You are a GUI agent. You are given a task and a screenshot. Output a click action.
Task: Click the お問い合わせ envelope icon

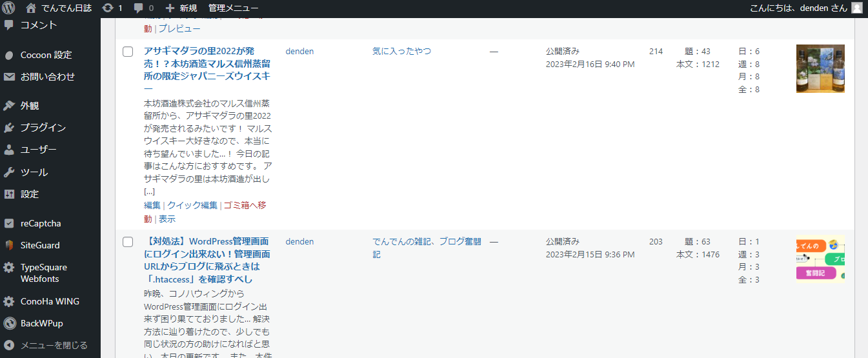pos(9,77)
